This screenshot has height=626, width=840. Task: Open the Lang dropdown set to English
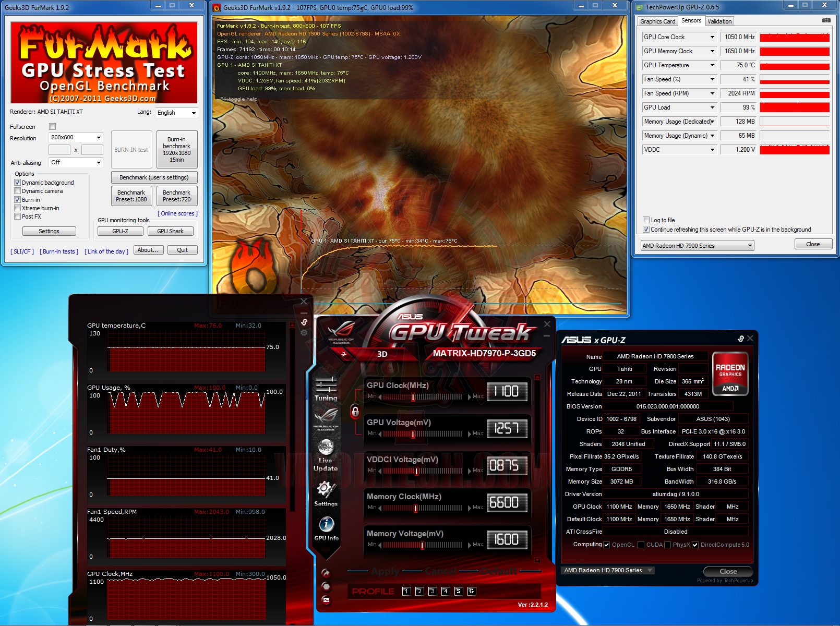click(176, 113)
